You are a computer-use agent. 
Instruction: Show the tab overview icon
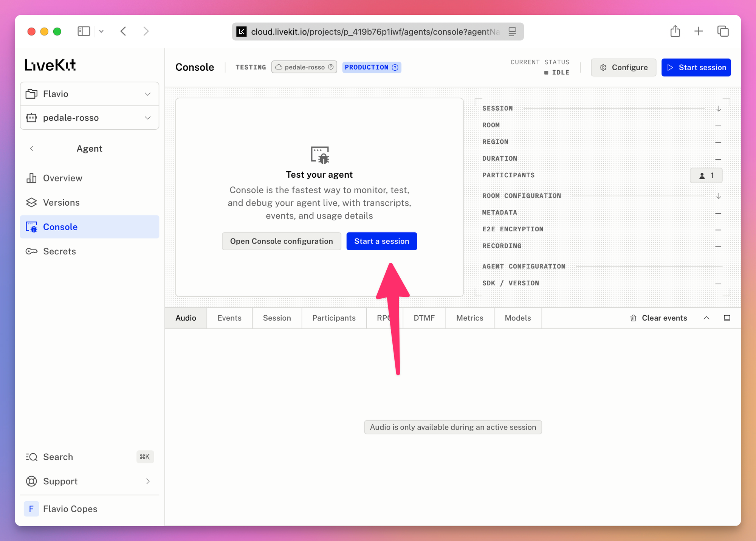pos(723,31)
